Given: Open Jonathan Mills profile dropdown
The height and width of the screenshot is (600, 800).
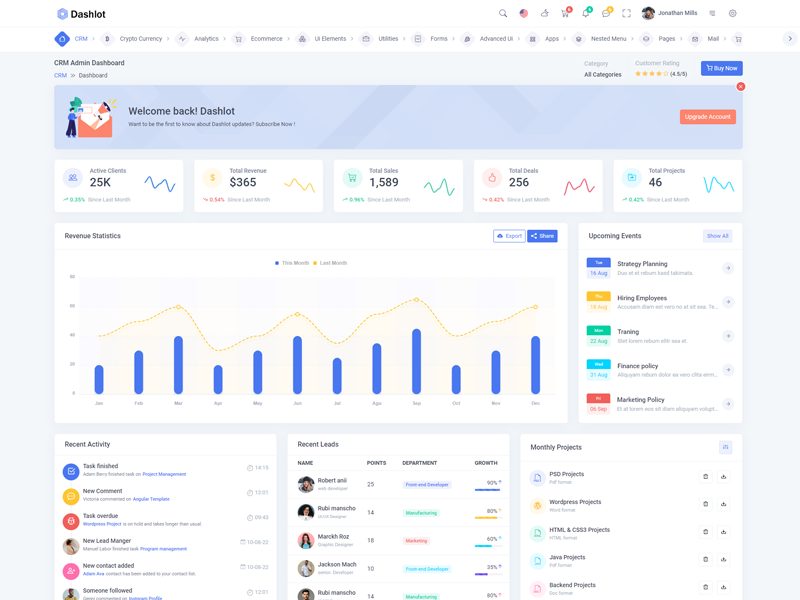Looking at the screenshot, I should pos(669,14).
